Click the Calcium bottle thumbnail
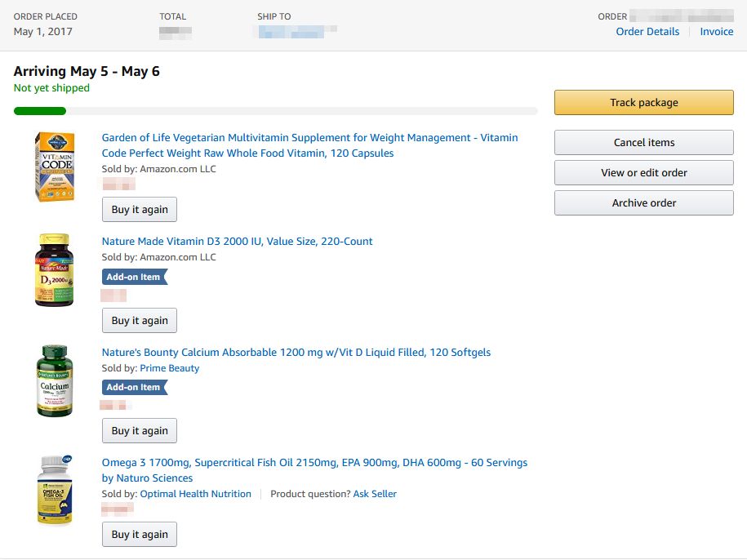Screen dimensions: 747x560 55,380
